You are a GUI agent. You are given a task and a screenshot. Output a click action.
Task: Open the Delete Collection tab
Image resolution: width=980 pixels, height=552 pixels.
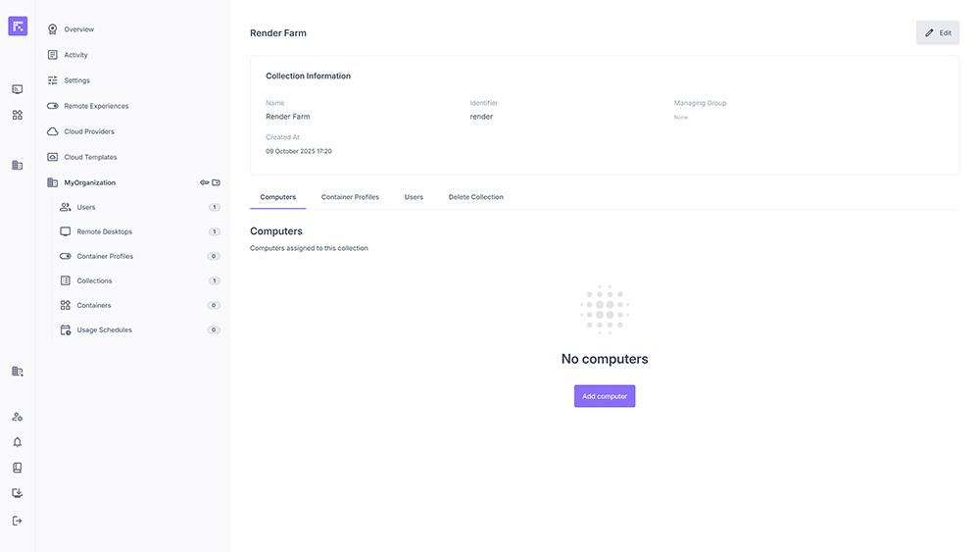(475, 197)
